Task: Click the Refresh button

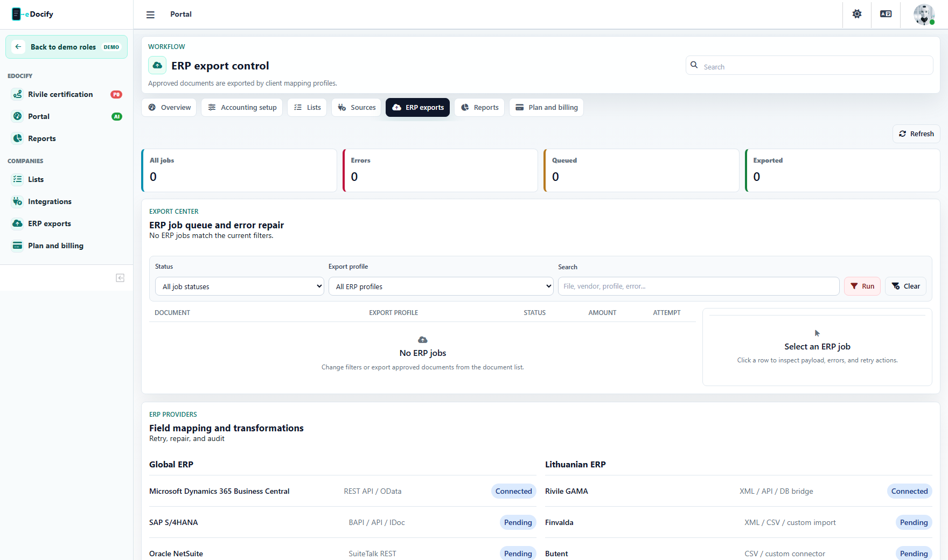Action: point(916,134)
